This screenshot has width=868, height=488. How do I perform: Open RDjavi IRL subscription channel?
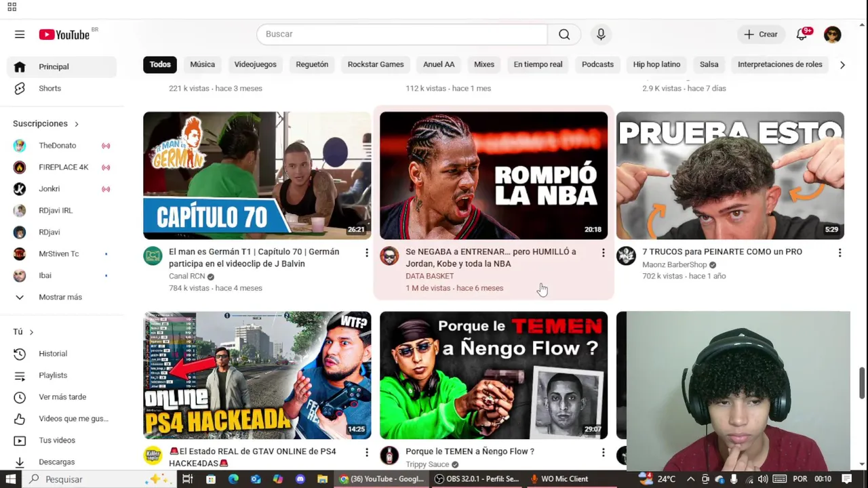click(62, 211)
